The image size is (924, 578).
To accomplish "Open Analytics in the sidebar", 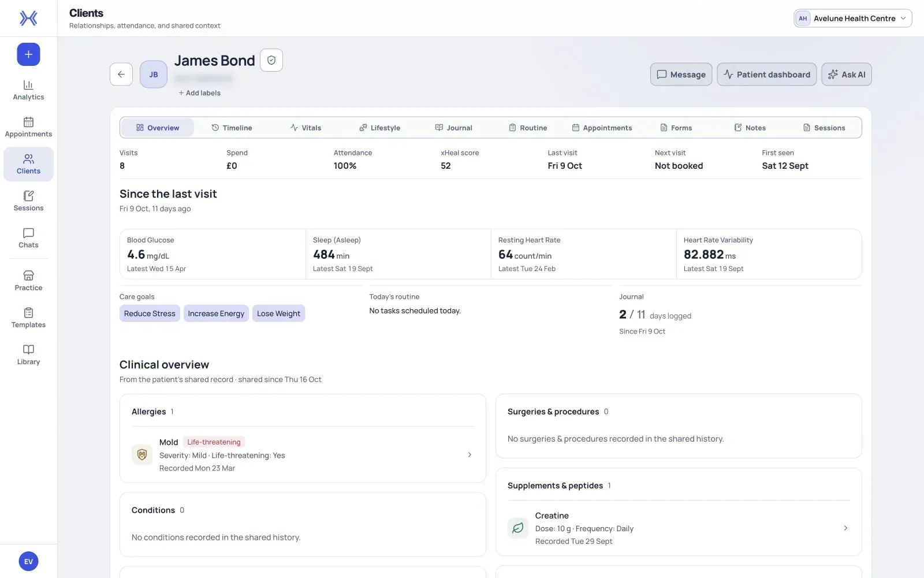I will pyautogui.click(x=28, y=90).
